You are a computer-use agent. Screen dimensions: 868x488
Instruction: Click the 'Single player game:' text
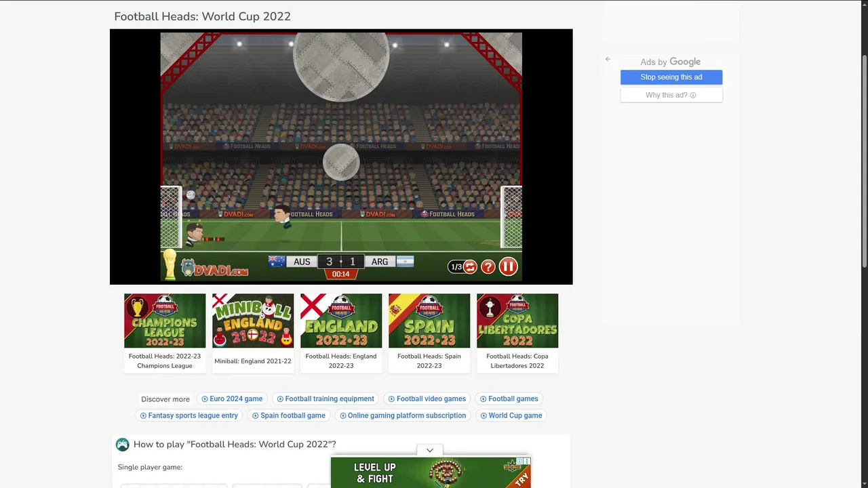click(x=150, y=467)
